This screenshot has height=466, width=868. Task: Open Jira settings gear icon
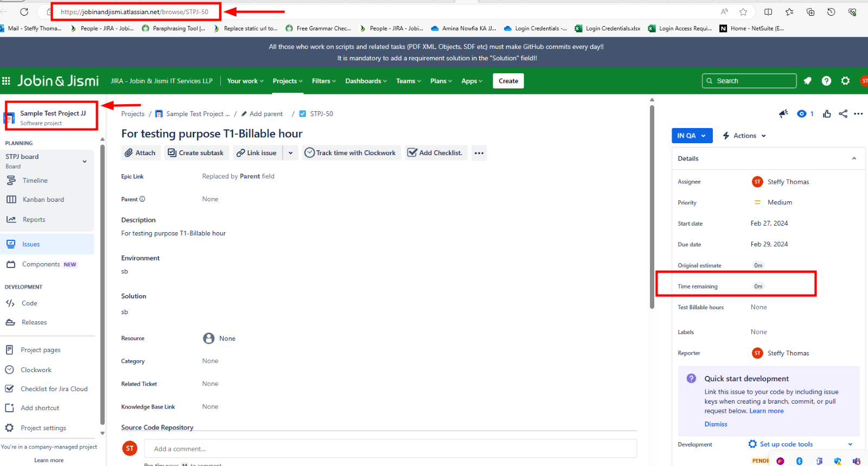click(x=845, y=81)
